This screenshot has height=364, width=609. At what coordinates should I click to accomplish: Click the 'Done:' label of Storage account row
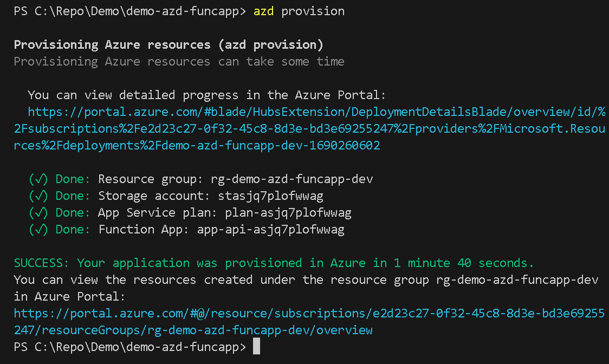73,196
